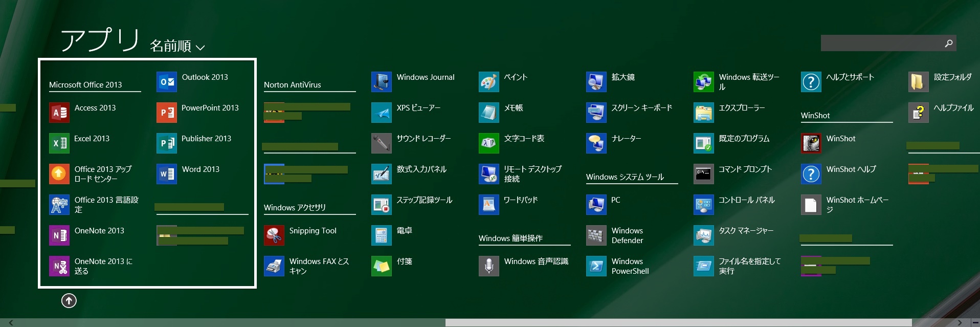Launch Command Prompt (コマンド プロンプト) icon
The image size is (980, 327).
pyautogui.click(x=704, y=174)
